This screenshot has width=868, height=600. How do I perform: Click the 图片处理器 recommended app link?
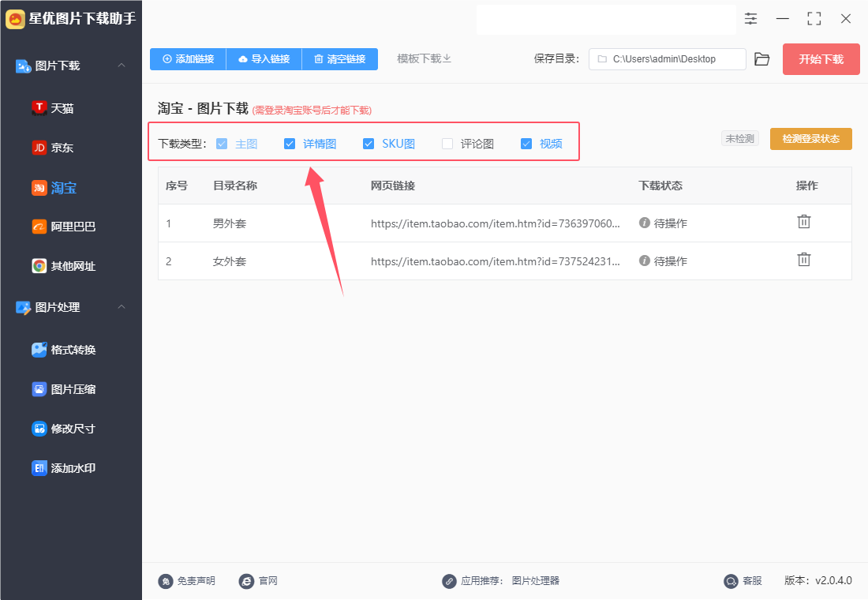535,580
